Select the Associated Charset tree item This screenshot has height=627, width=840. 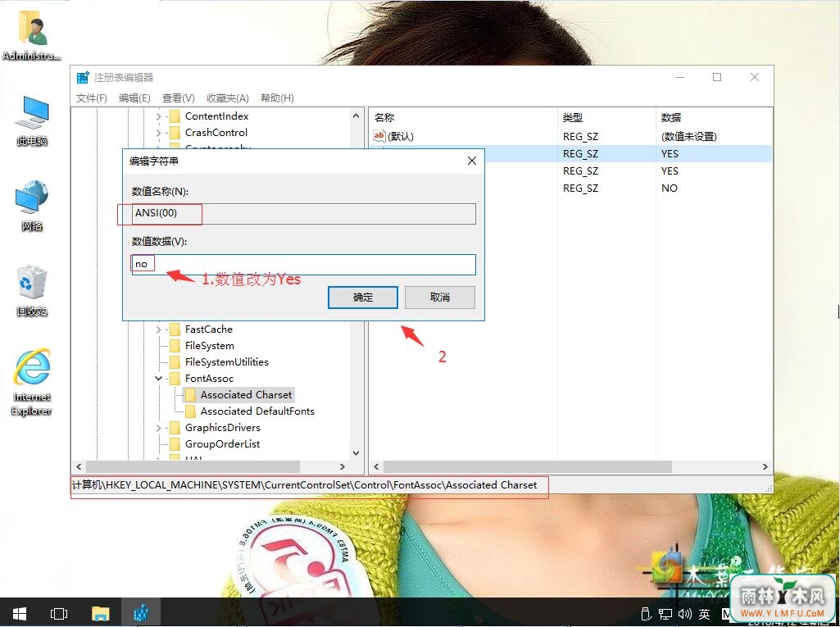coord(247,395)
